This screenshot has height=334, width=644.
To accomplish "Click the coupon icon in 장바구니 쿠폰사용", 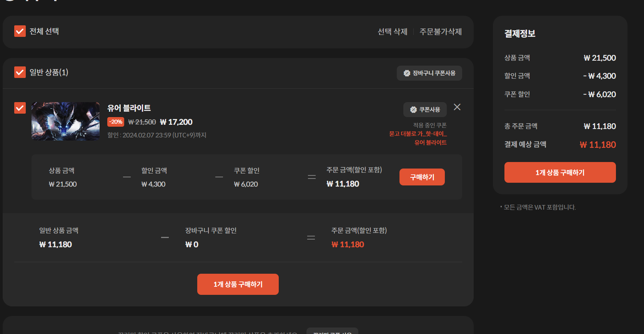I will point(407,73).
